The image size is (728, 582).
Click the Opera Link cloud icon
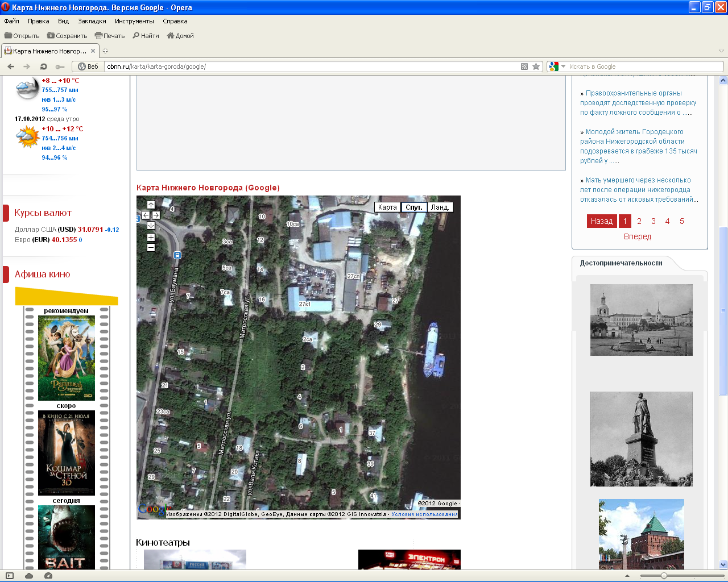click(x=29, y=576)
